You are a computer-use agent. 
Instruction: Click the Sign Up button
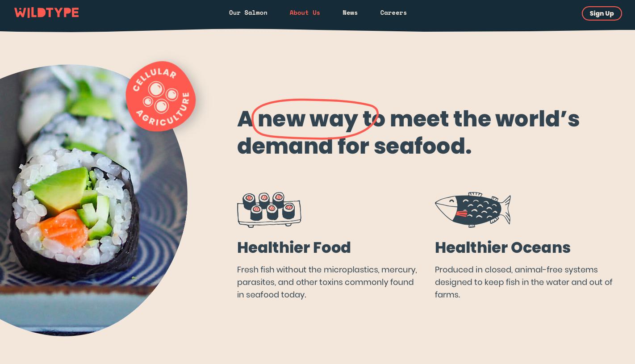pos(602,13)
